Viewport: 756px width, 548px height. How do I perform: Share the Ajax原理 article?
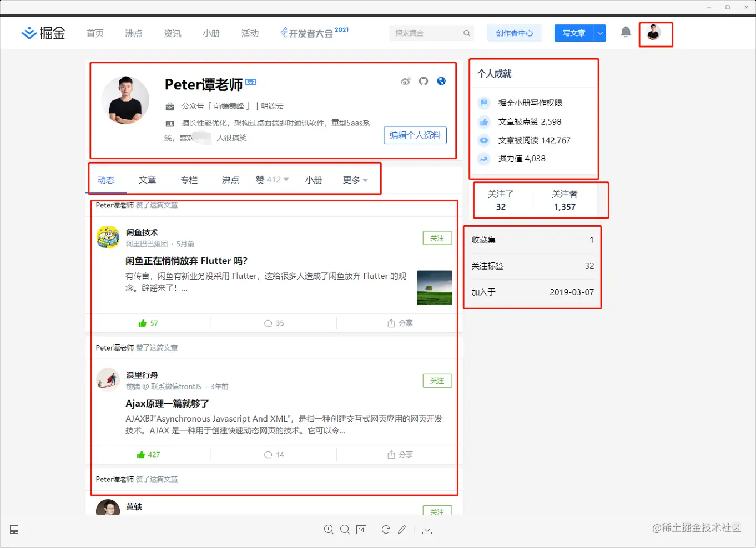[x=400, y=455]
